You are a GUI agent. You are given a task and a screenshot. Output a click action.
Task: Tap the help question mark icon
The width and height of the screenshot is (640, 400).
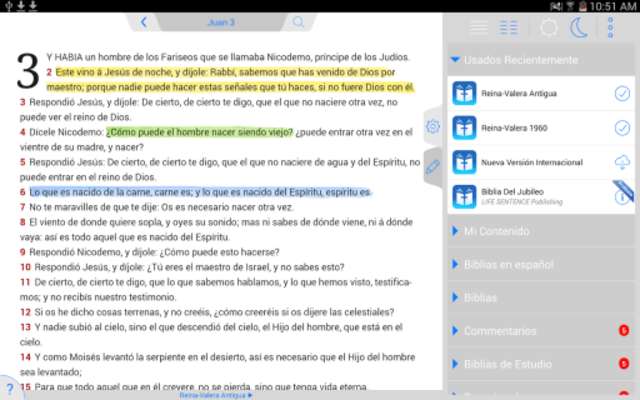click(x=8, y=390)
